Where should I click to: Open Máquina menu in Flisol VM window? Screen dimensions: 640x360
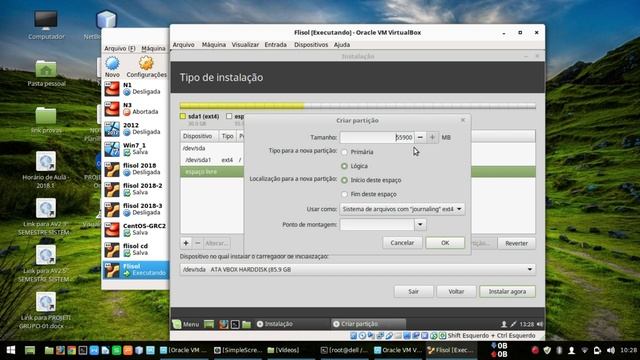pos(213,44)
